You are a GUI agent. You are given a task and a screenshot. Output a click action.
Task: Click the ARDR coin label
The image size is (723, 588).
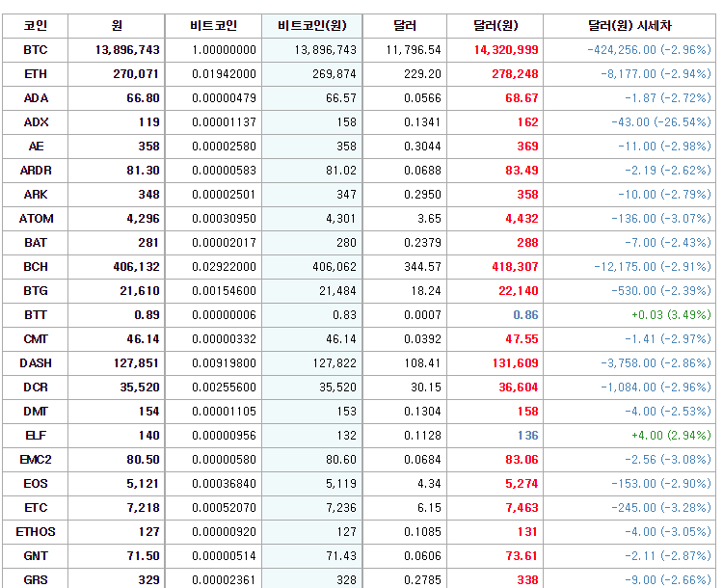click(36, 171)
